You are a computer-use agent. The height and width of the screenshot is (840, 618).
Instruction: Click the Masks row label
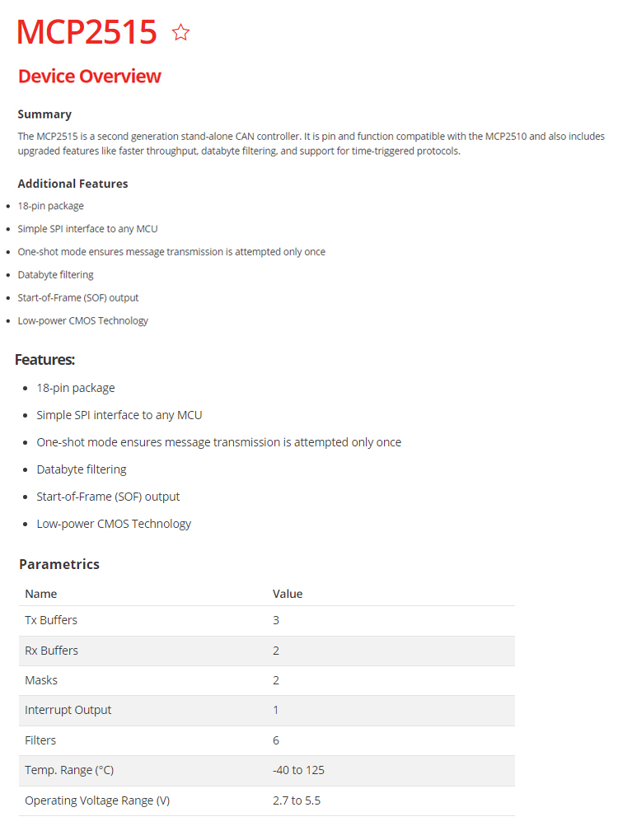click(41, 680)
